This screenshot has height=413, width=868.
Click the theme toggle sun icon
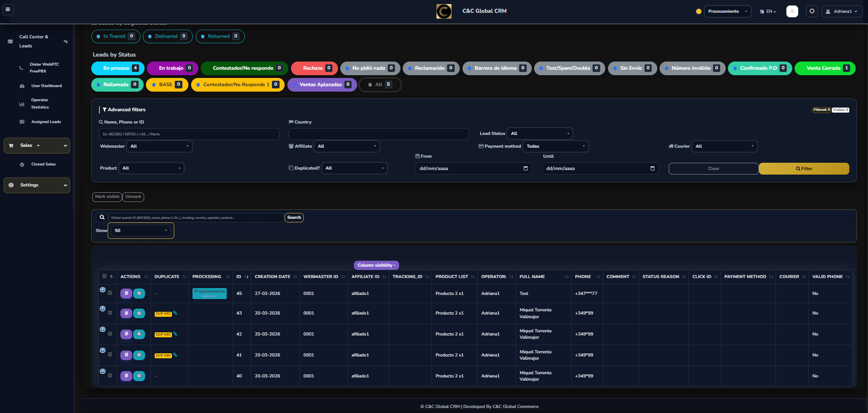[812, 11]
